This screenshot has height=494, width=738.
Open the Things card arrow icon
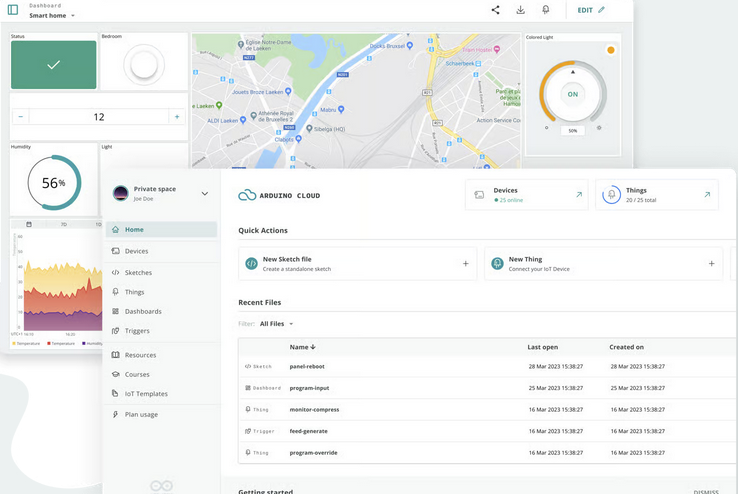point(707,195)
